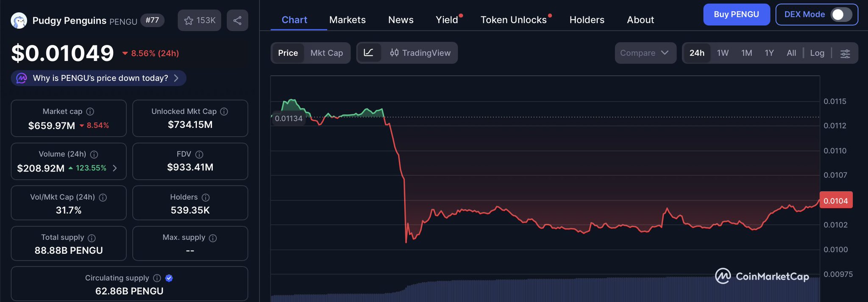Screen dimensions: 868x302
Task: Select the 1W time range
Action: [x=723, y=53]
